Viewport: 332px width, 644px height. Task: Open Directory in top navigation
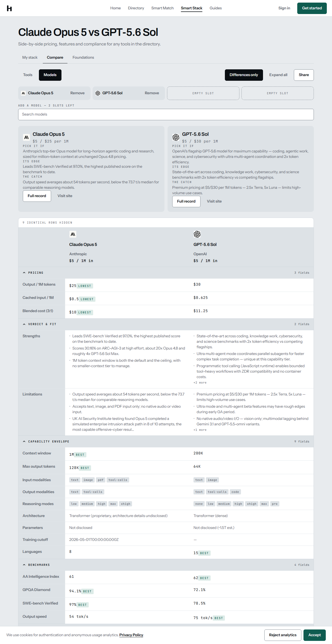tap(136, 8)
